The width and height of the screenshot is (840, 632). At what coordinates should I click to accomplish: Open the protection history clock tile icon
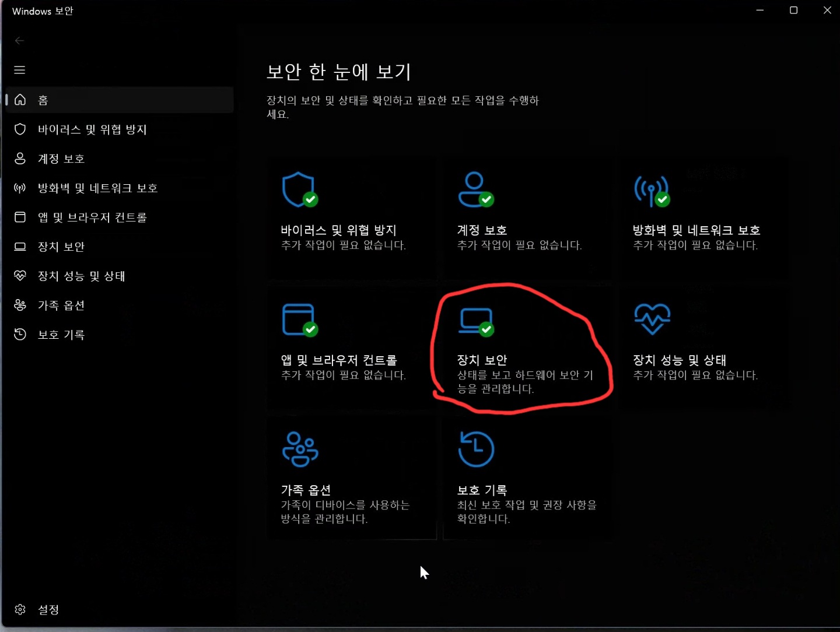coord(476,450)
